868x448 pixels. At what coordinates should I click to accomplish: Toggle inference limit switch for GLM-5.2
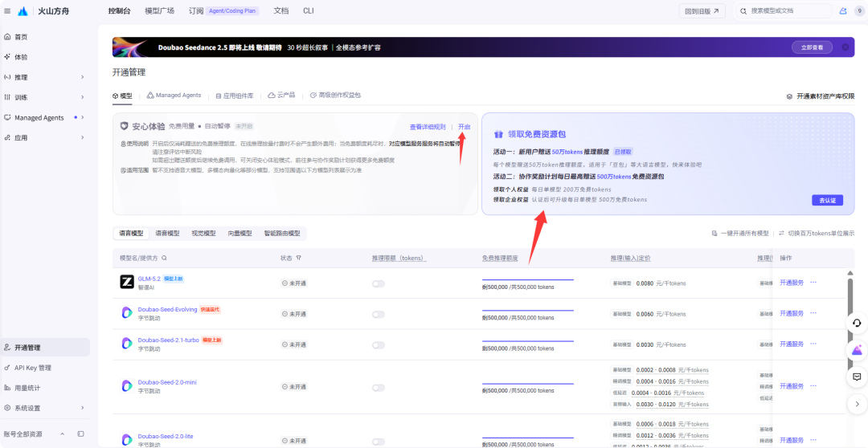pyautogui.click(x=378, y=283)
